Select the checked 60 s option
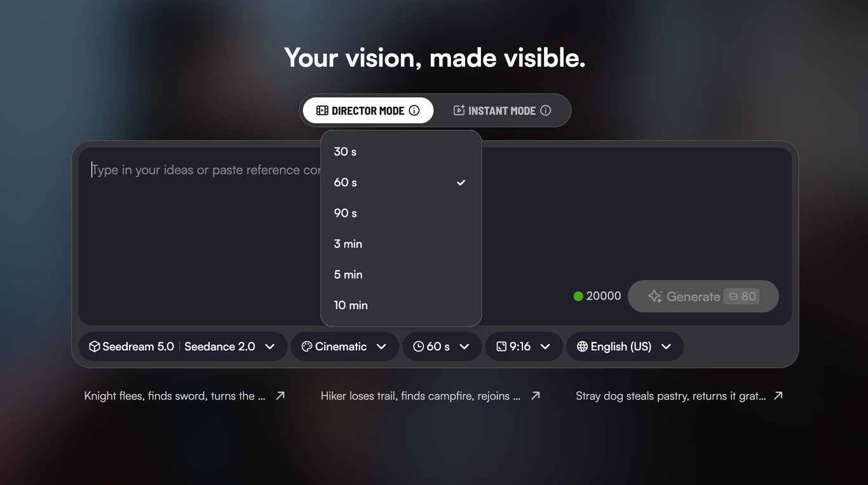 [401, 182]
